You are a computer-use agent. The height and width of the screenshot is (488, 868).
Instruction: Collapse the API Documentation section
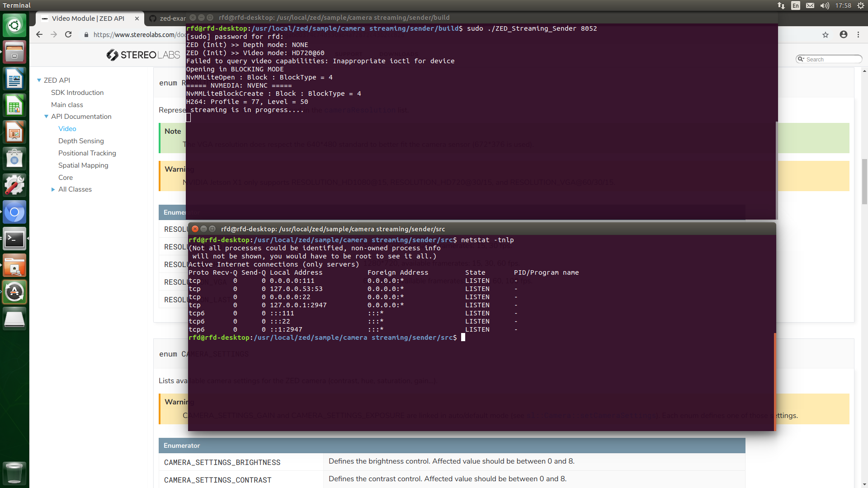point(47,116)
